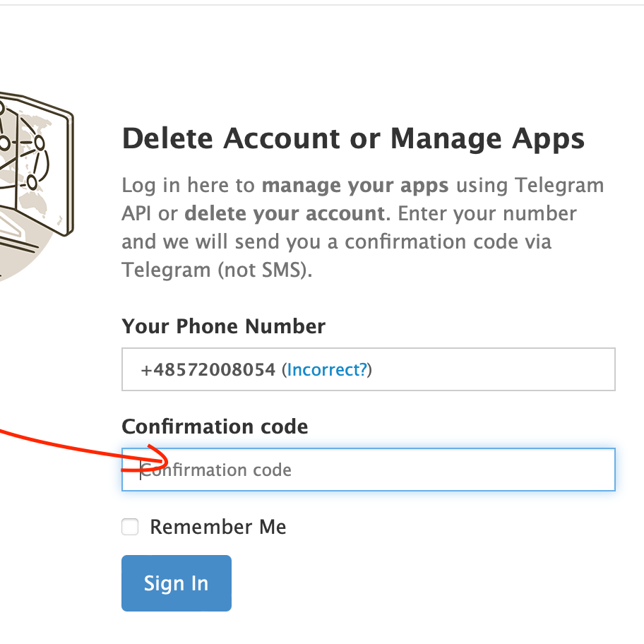Click the "Log in here to" text
The width and height of the screenshot is (644, 644).
click(188, 186)
